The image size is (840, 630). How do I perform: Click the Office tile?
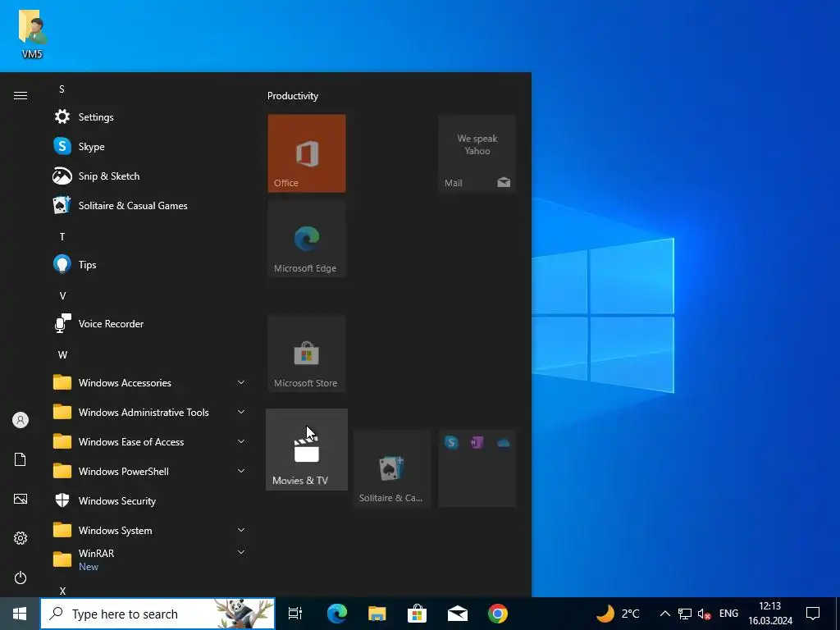pos(307,153)
